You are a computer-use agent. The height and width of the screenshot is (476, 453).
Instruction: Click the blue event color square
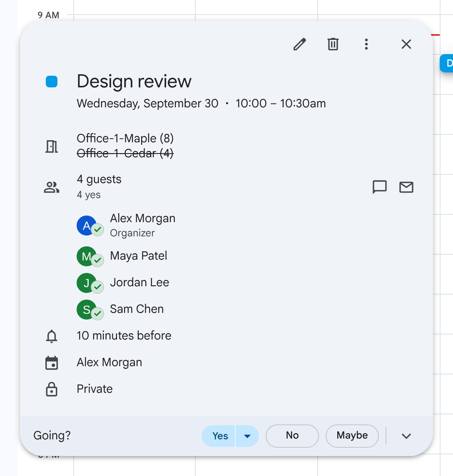[52, 82]
